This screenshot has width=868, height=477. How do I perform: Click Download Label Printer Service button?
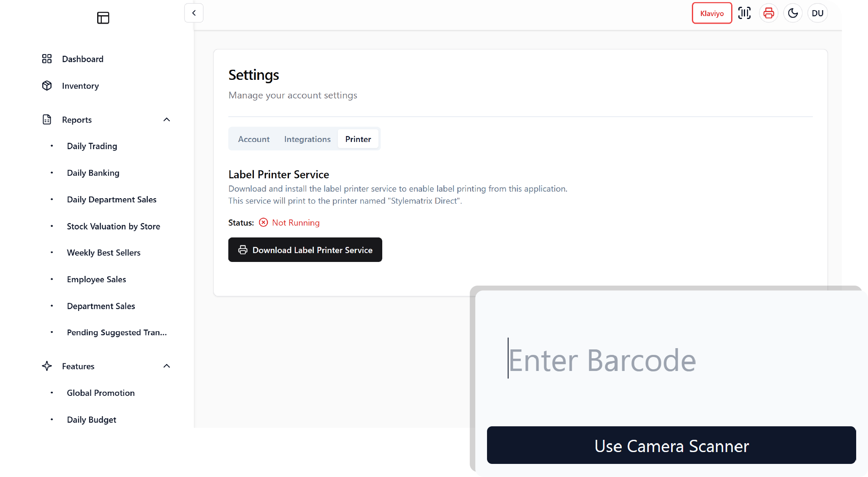point(305,250)
